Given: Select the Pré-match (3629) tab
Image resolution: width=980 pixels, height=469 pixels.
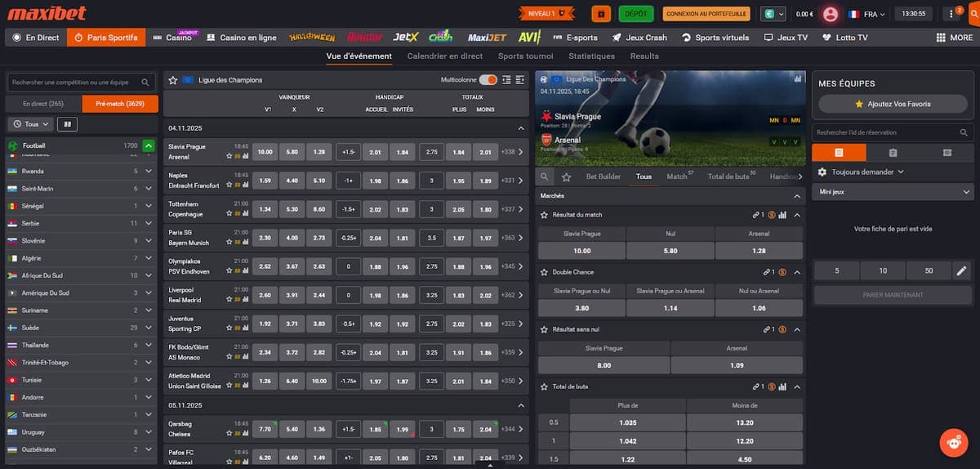Looking at the screenshot, I should tap(120, 104).
